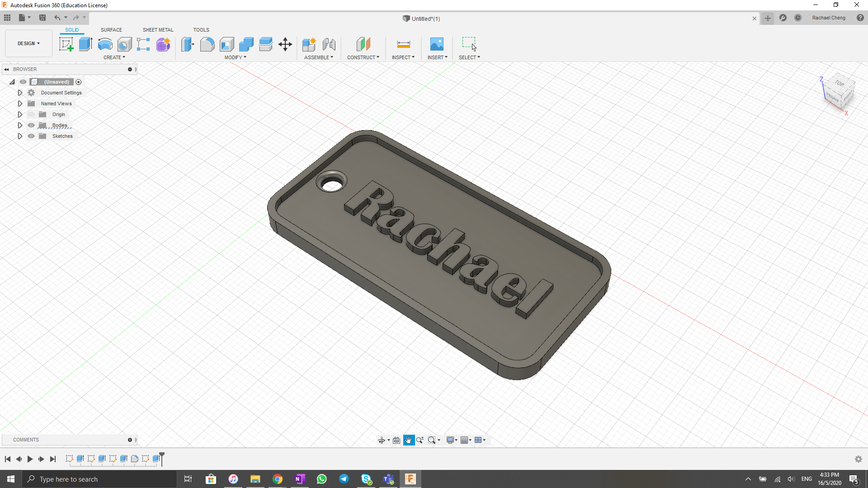Screen dimensions: 868x488
Task: Toggle the Origin folder visibility eye
Action: (x=31, y=114)
